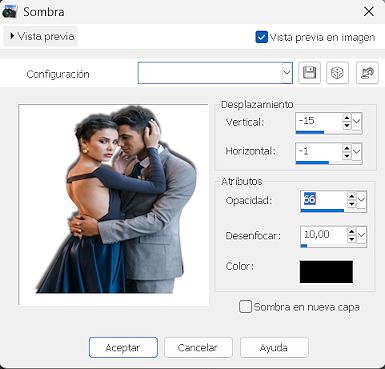Decrease Horizontal offset with down arrow
The width and height of the screenshot is (385, 369).
[x=347, y=156]
